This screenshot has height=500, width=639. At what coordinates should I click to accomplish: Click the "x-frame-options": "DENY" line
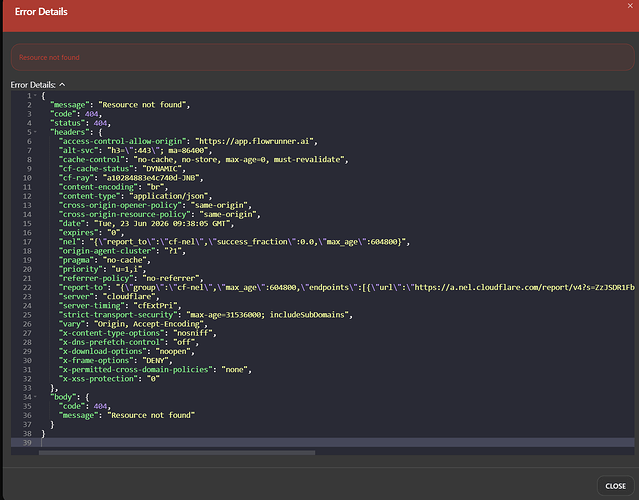(115, 361)
